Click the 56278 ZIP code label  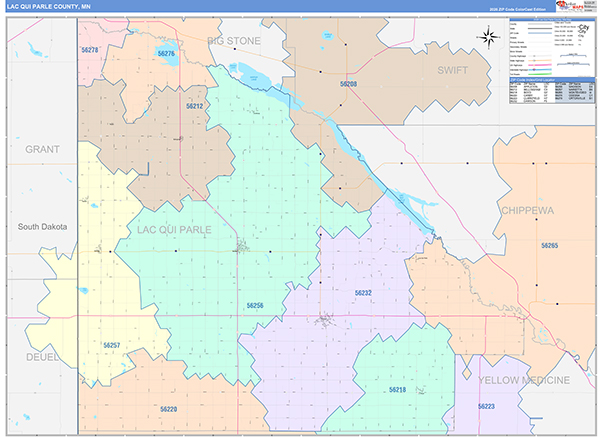90,49
